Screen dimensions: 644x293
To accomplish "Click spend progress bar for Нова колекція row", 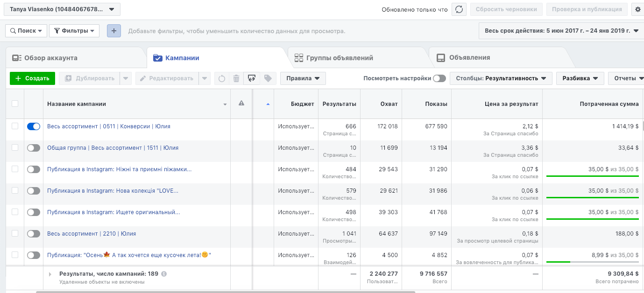I will click(x=592, y=198).
